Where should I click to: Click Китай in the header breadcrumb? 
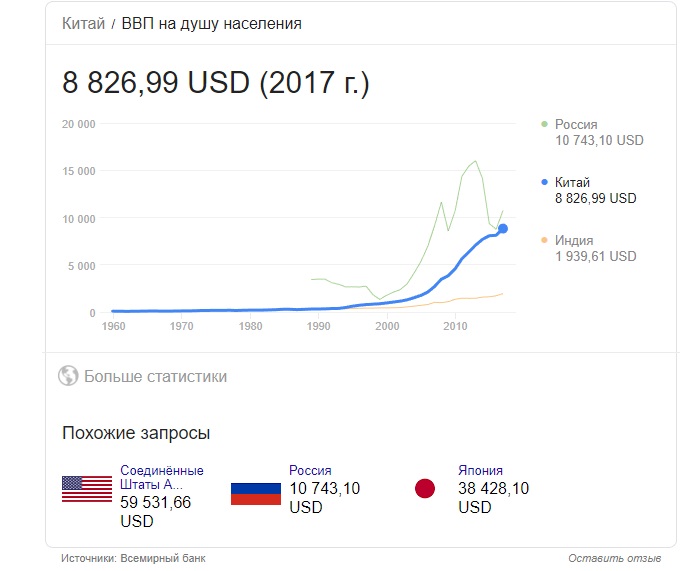pyautogui.click(x=83, y=23)
